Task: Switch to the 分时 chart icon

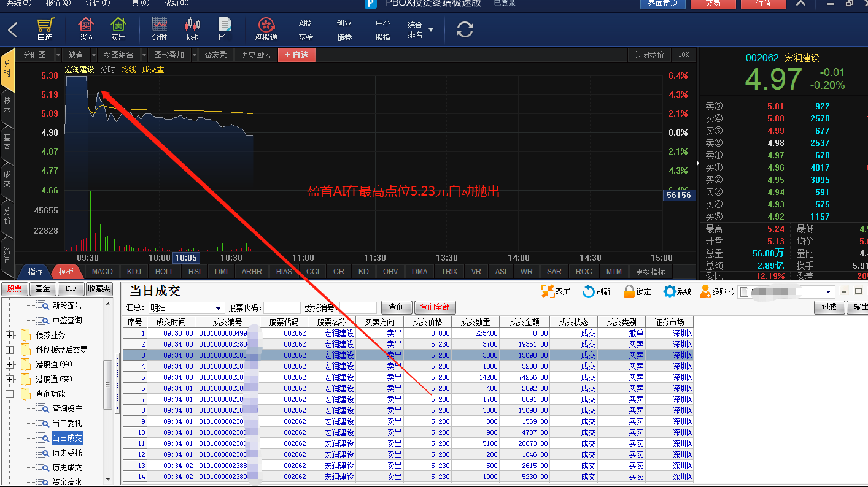Action: pyautogui.click(x=159, y=25)
